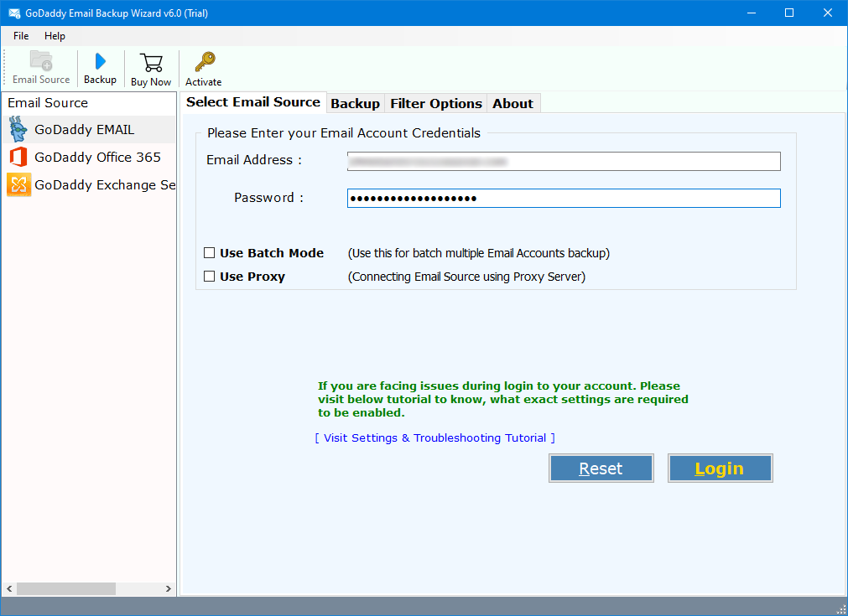Enable Use Batch Mode checkbox
The width and height of the screenshot is (848, 616).
click(210, 253)
